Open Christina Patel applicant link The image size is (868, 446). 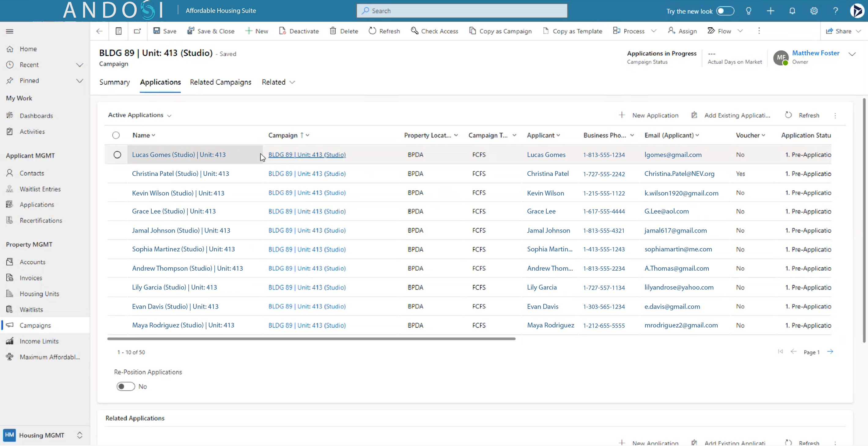coord(548,174)
